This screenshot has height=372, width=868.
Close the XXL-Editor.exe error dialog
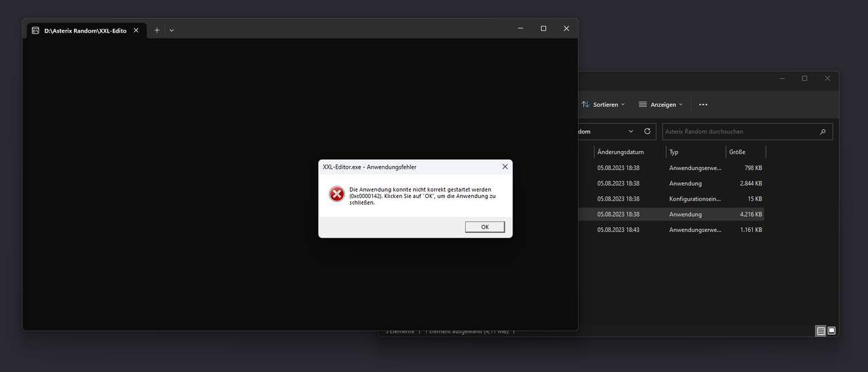pyautogui.click(x=505, y=167)
